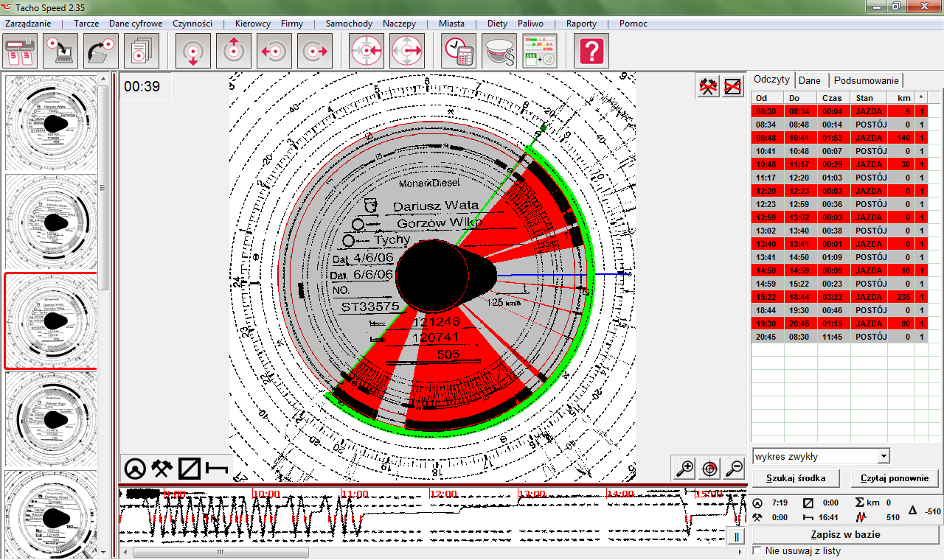This screenshot has height=560, width=944.
Task: Toggle the pause button beside the speed graph
Action: [x=737, y=536]
